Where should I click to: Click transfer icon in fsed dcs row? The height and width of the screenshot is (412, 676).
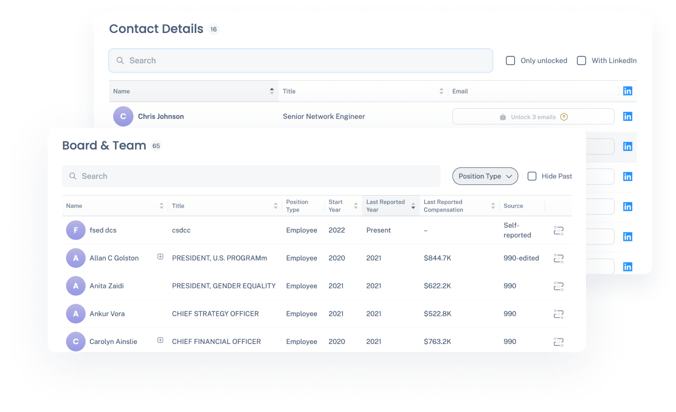(x=559, y=230)
